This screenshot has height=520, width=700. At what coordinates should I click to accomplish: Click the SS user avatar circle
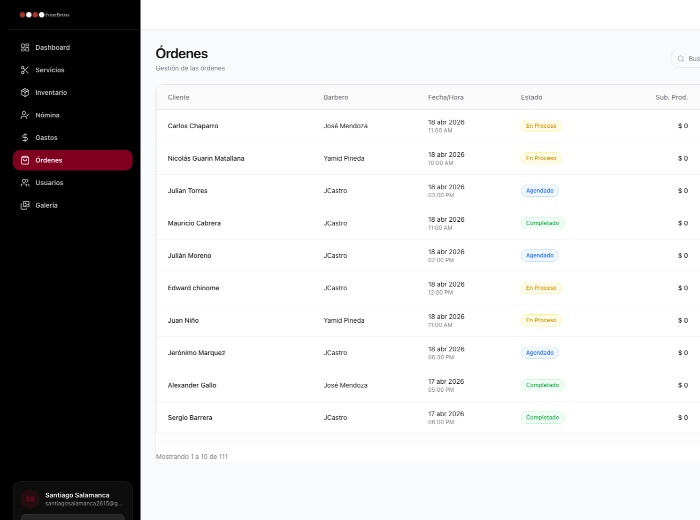pyautogui.click(x=30, y=498)
